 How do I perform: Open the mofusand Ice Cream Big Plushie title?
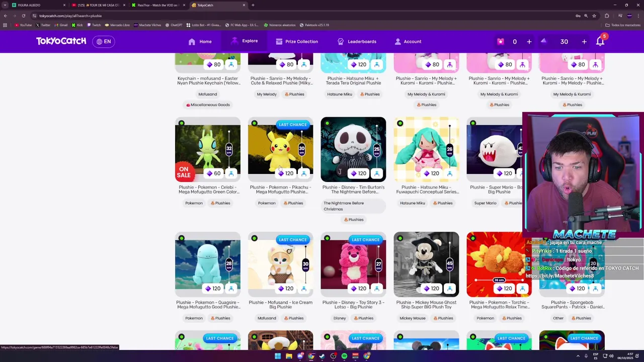(x=280, y=305)
